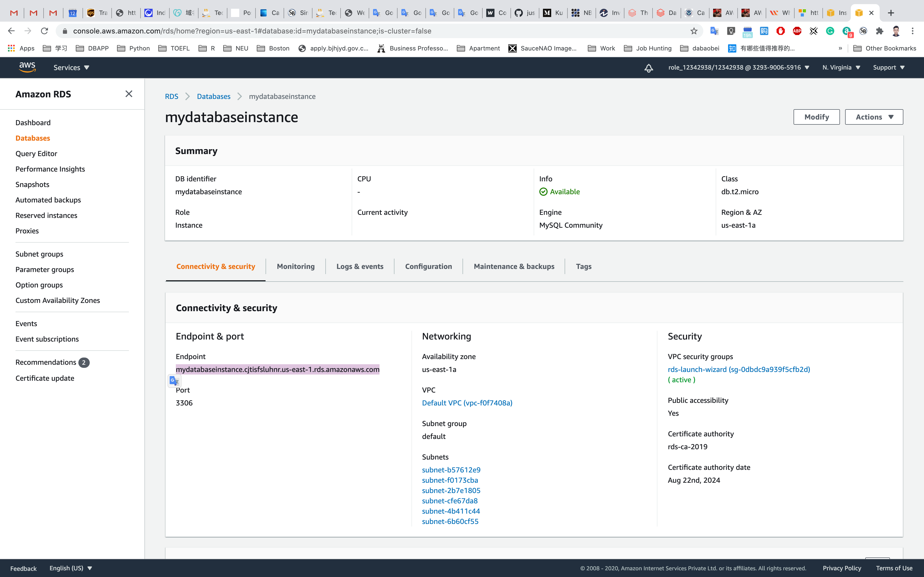Open Default VPC (vpc-f0f7408a) link
924x577 pixels.
pyautogui.click(x=467, y=403)
